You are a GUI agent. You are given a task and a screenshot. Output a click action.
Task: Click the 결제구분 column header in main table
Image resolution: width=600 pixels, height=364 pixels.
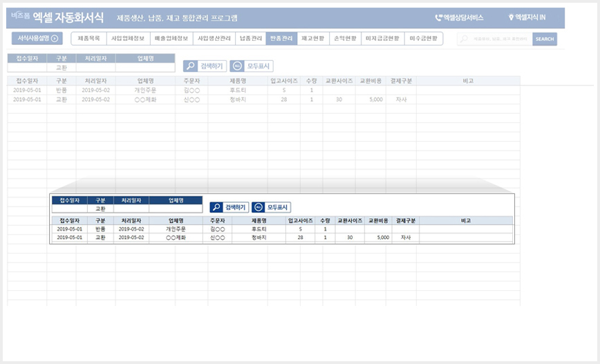401,81
